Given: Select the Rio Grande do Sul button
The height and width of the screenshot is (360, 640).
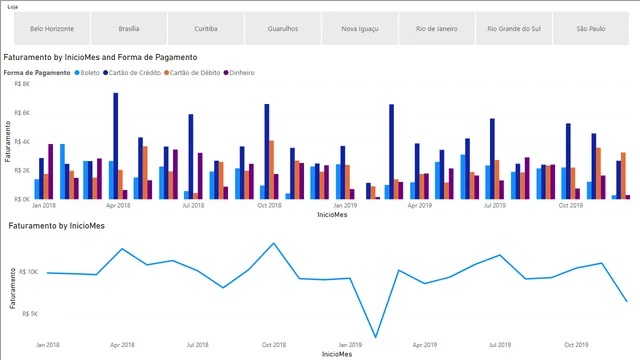Looking at the screenshot, I should point(514,29).
